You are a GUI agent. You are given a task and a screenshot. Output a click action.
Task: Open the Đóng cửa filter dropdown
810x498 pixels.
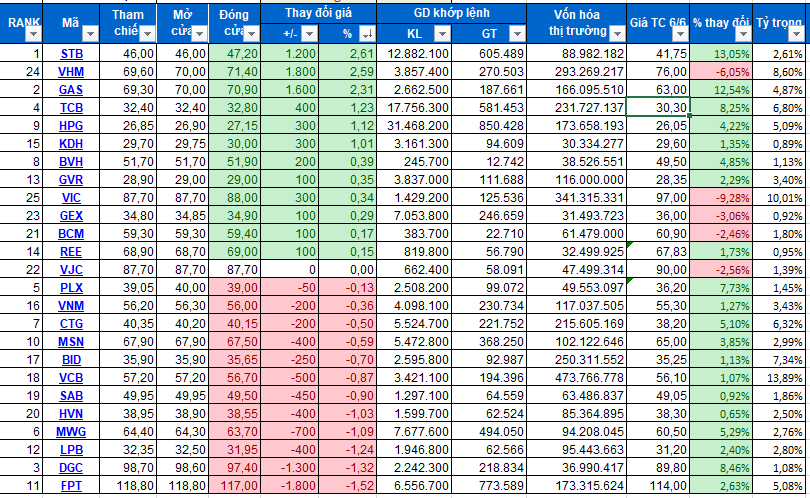pos(251,34)
